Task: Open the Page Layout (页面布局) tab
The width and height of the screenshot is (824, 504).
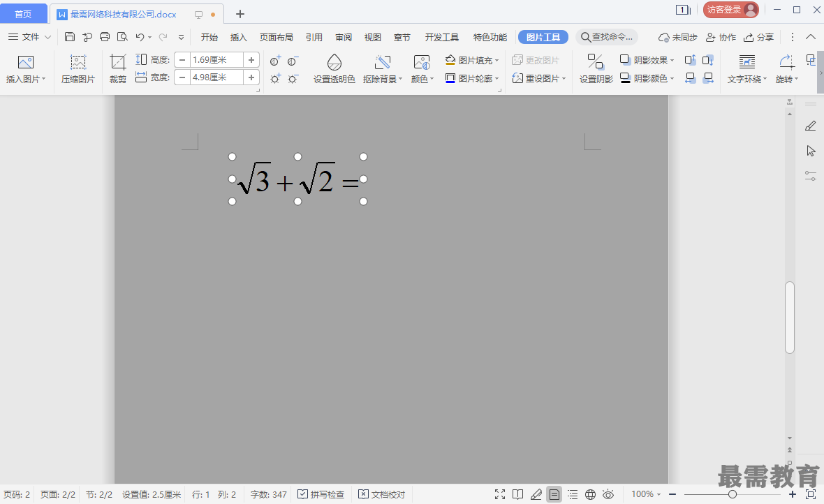Action: click(x=276, y=37)
